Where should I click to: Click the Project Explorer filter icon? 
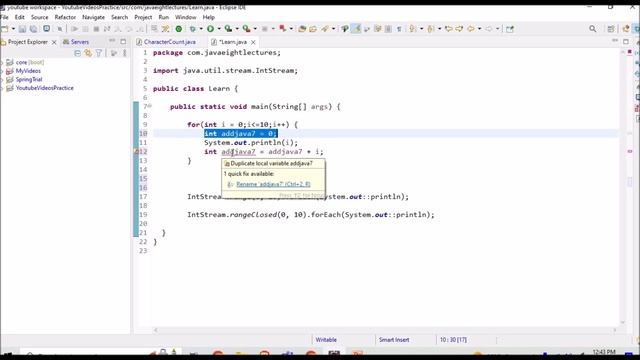pyautogui.click(x=98, y=53)
